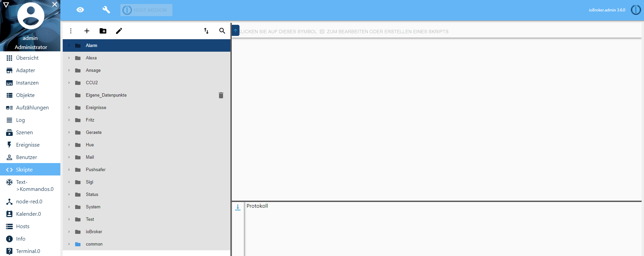This screenshot has height=256, width=644.
Task: Select the Test folder
Action: pyautogui.click(x=147, y=219)
